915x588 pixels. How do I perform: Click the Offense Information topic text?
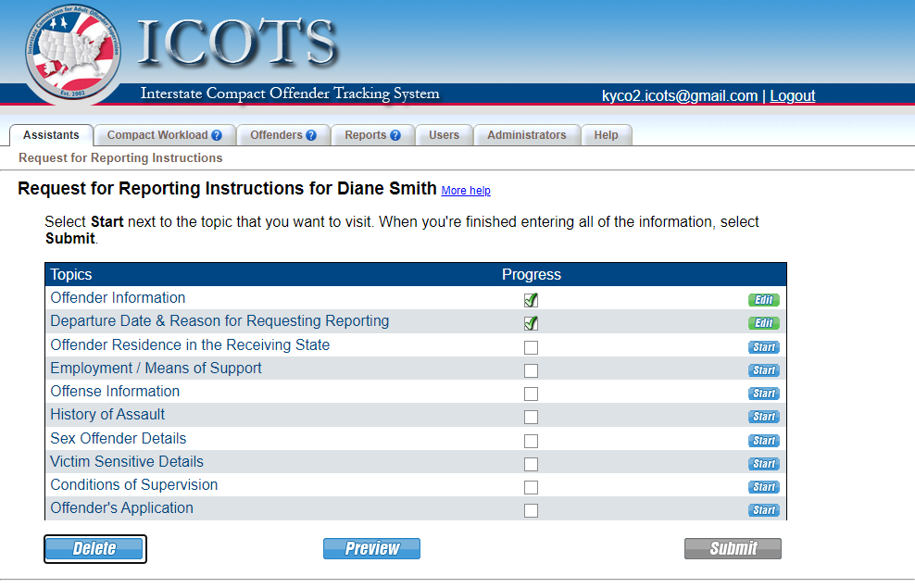pyautogui.click(x=115, y=392)
